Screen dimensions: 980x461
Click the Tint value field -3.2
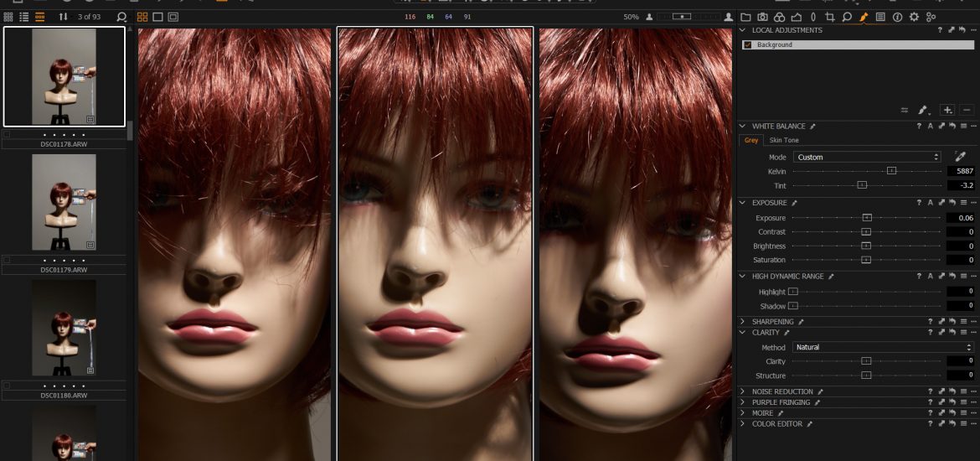[962, 185]
